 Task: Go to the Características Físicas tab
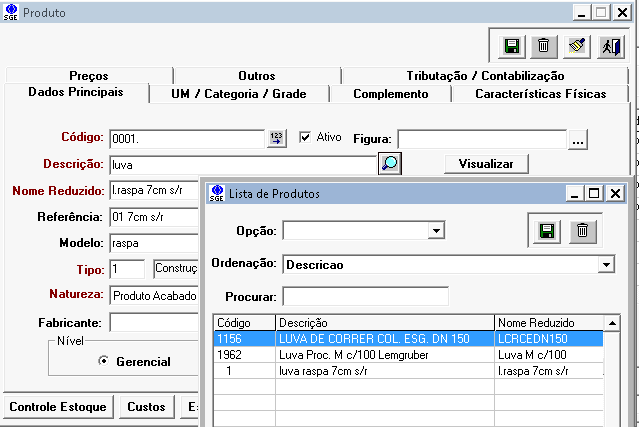tap(540, 94)
